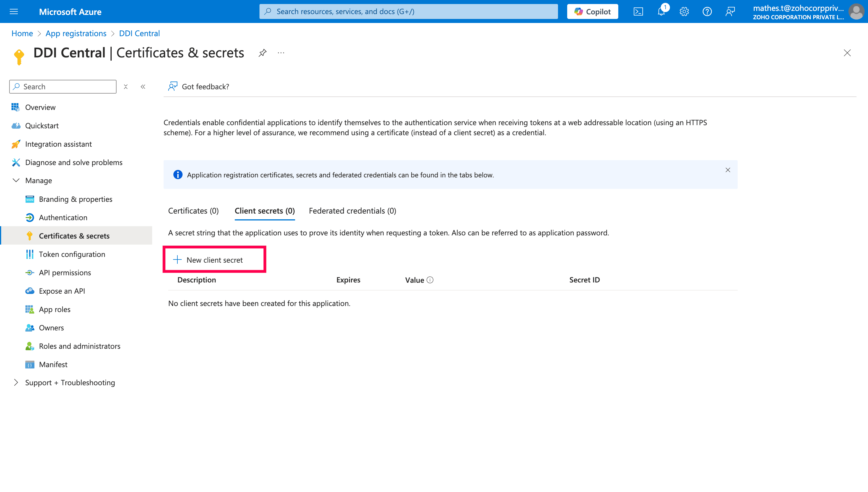Open the Copilot button
Viewport: 868px width, 492px height.
[x=592, y=11]
